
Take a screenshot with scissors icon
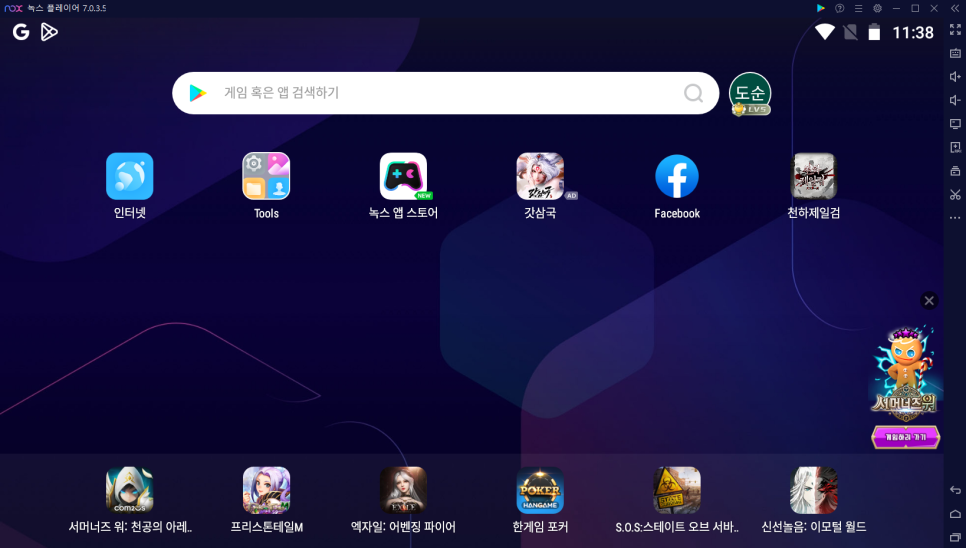[955, 195]
